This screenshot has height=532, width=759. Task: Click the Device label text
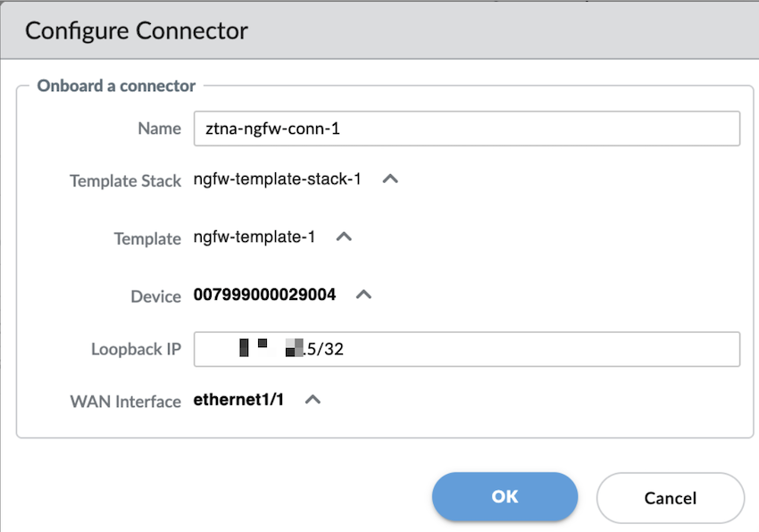tap(155, 296)
